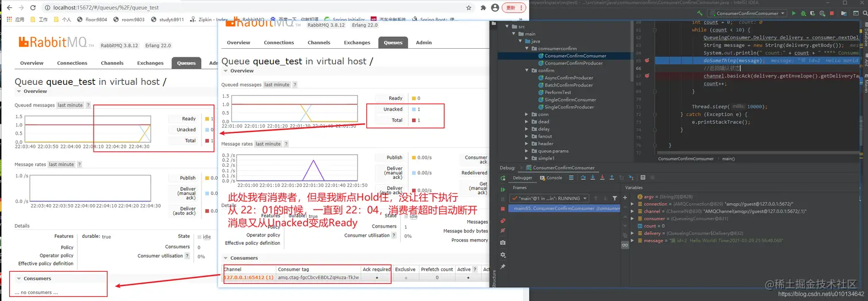Image resolution: width=868 pixels, height=301 pixels.
Task: Switch to the Console tab
Action: (x=551, y=178)
